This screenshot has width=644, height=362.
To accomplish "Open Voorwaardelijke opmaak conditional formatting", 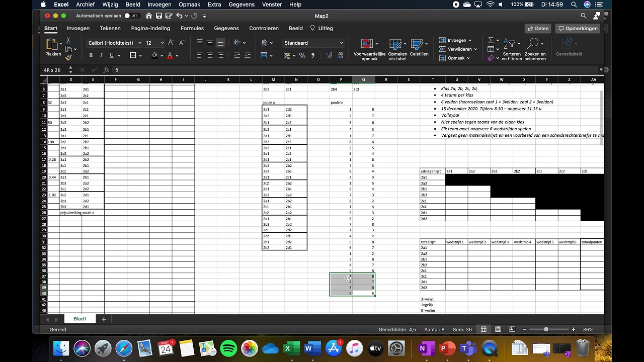I will coord(369,49).
